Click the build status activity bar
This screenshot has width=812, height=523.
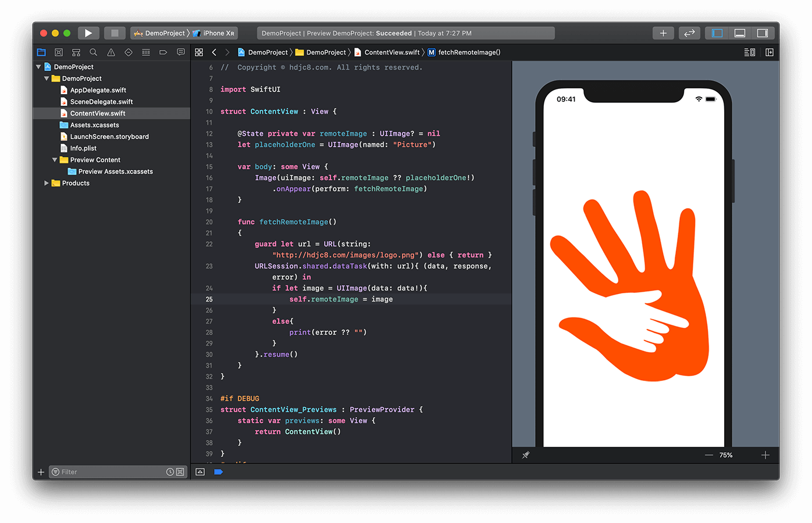[x=405, y=33]
